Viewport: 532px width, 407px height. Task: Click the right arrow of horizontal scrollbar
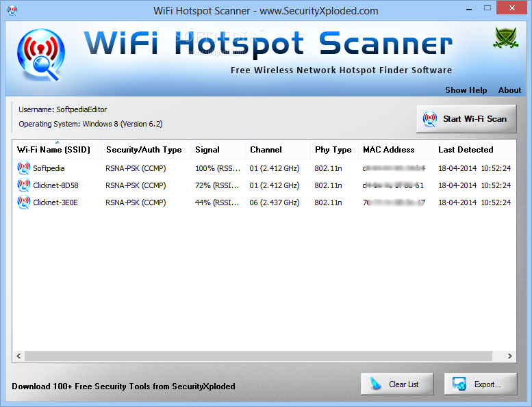click(x=509, y=356)
